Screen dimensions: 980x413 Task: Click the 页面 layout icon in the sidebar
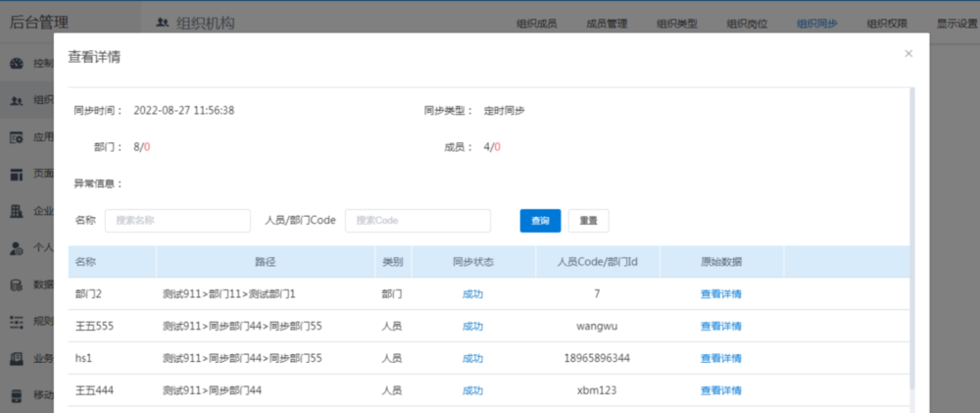point(17,175)
